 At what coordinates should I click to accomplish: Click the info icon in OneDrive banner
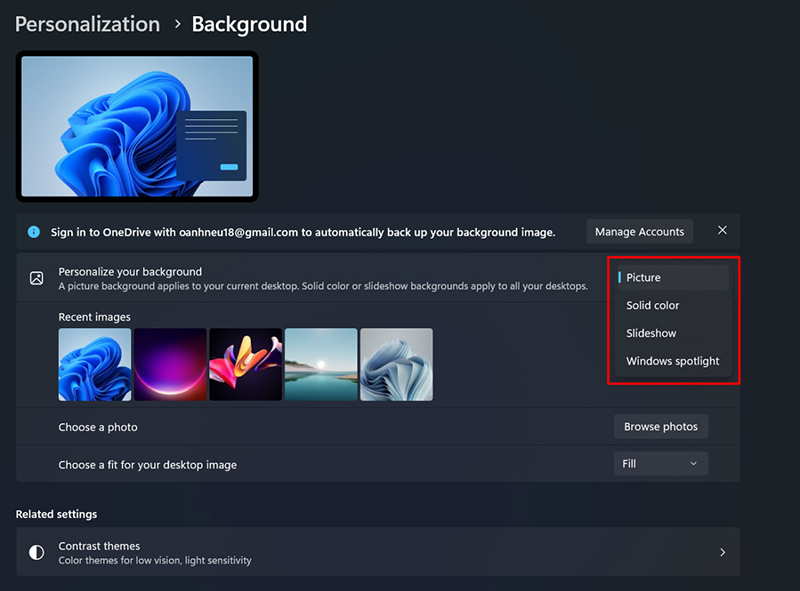point(33,232)
